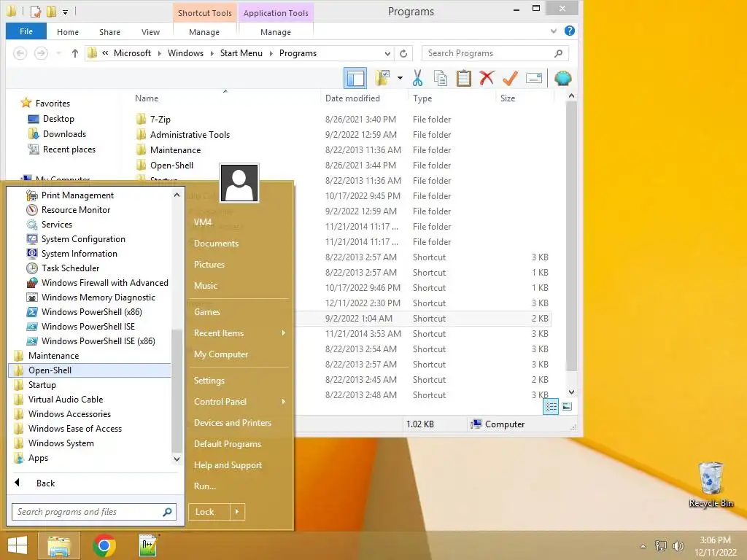
Task: Switch to the Share ribbon tab
Action: coord(109,32)
